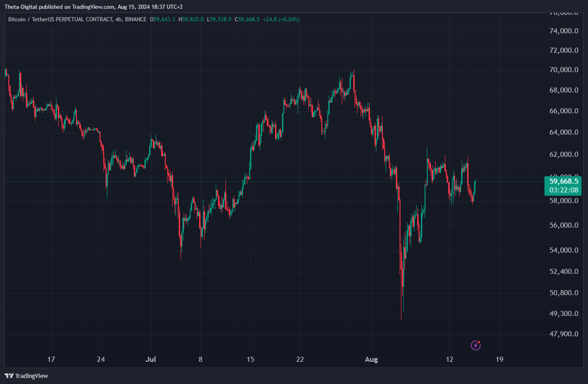This screenshot has width=588, height=384.
Task: Click the 66,000.0 price axis label
Action: point(563,111)
